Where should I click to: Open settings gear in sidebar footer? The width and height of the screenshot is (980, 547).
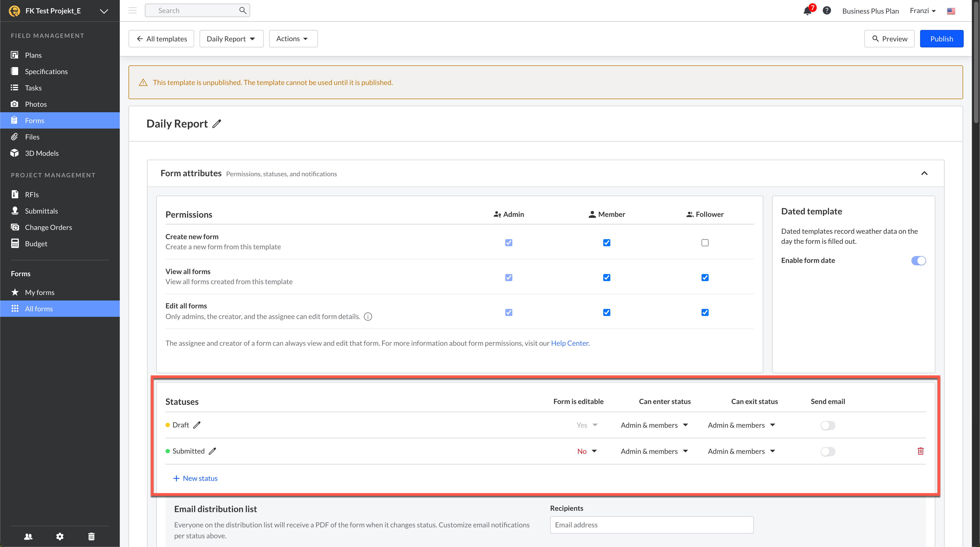click(x=60, y=536)
